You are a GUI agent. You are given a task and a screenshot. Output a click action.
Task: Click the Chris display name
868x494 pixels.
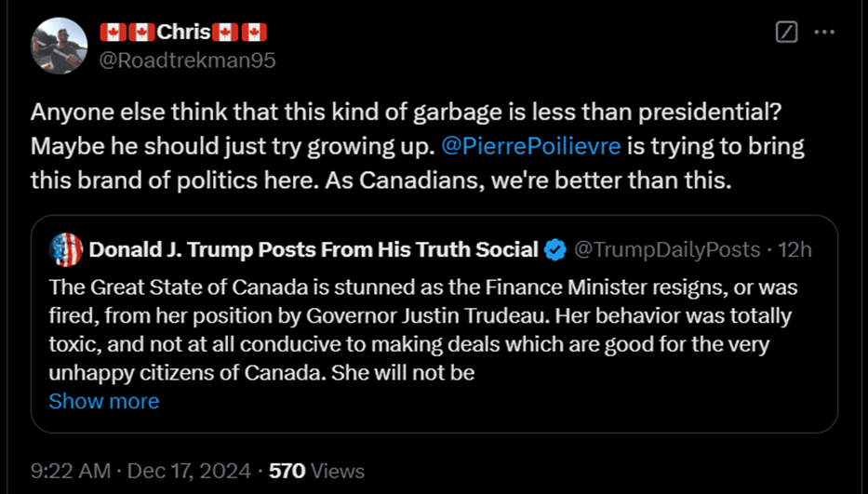(183, 33)
